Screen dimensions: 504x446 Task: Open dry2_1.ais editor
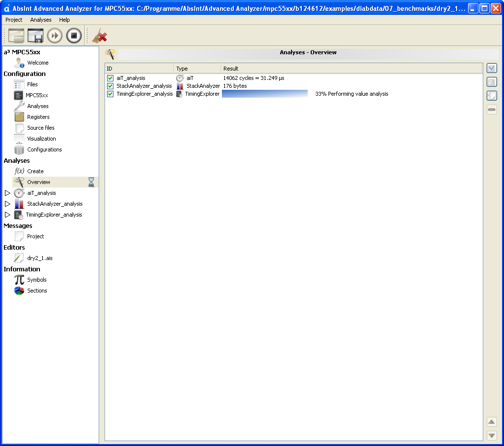pos(39,258)
